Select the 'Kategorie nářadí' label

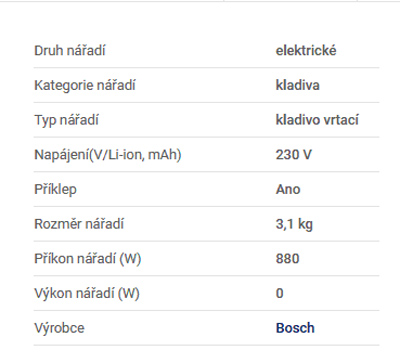[85, 85]
